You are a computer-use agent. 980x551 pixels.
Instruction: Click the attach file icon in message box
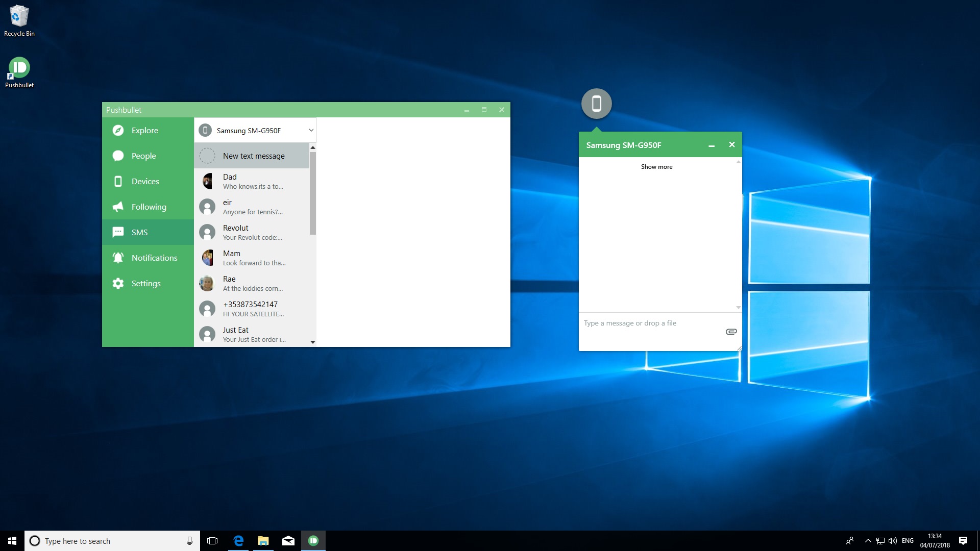730,331
